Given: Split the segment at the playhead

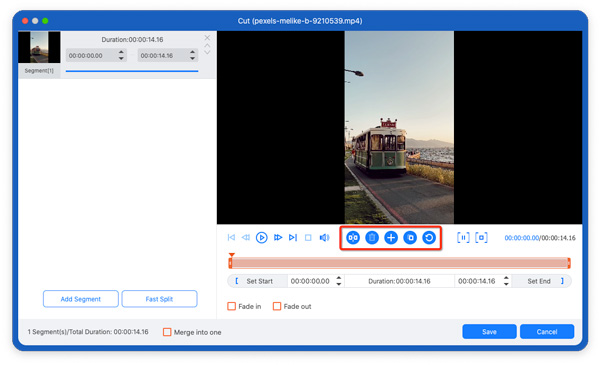Looking at the screenshot, I should (353, 238).
